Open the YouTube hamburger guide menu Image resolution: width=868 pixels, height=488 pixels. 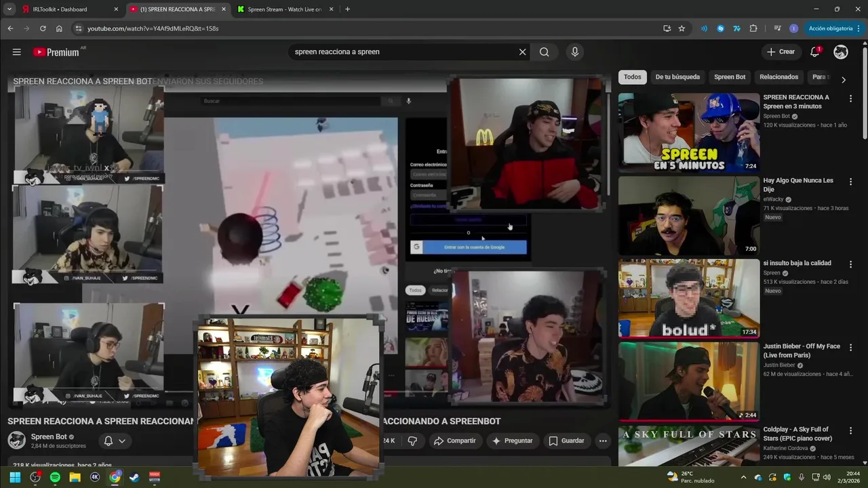17,52
